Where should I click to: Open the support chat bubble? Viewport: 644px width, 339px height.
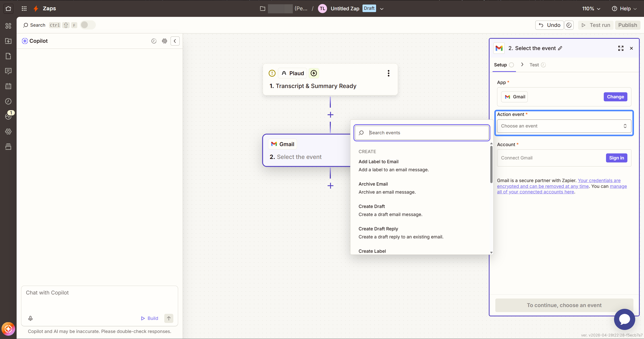point(625,319)
